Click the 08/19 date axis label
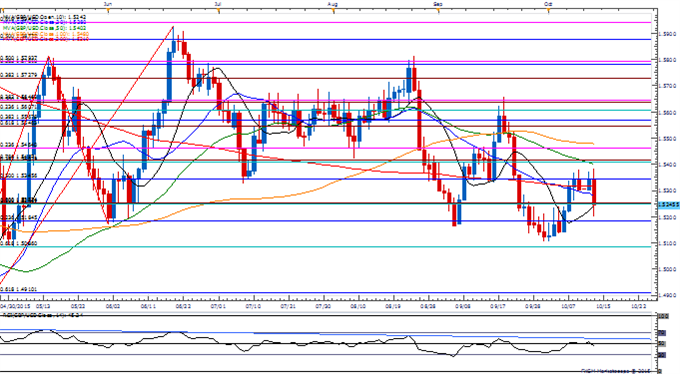Screen dimensions: 680x374 [393, 306]
